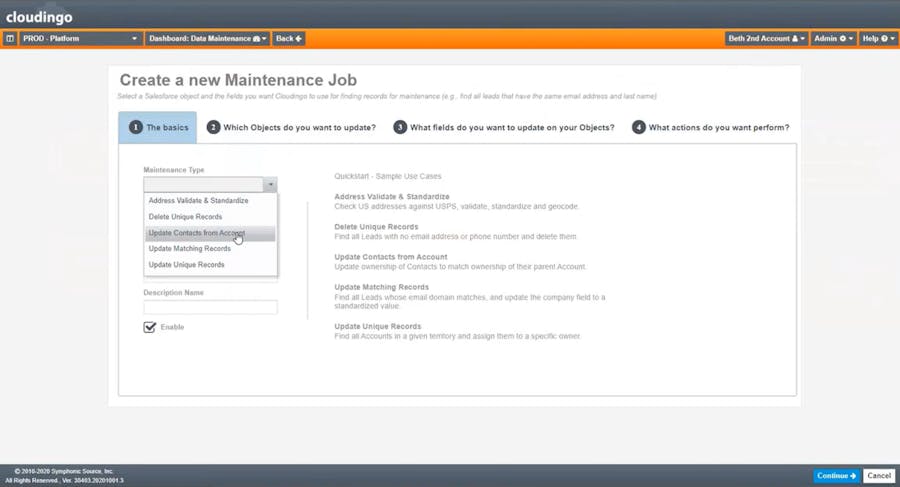Click step 1 circle icon on The basics

tap(136, 128)
